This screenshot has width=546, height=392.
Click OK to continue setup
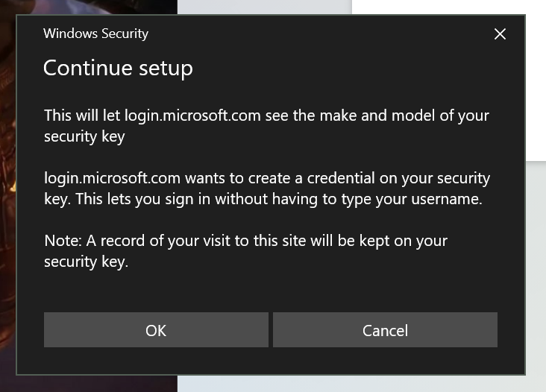(156, 330)
